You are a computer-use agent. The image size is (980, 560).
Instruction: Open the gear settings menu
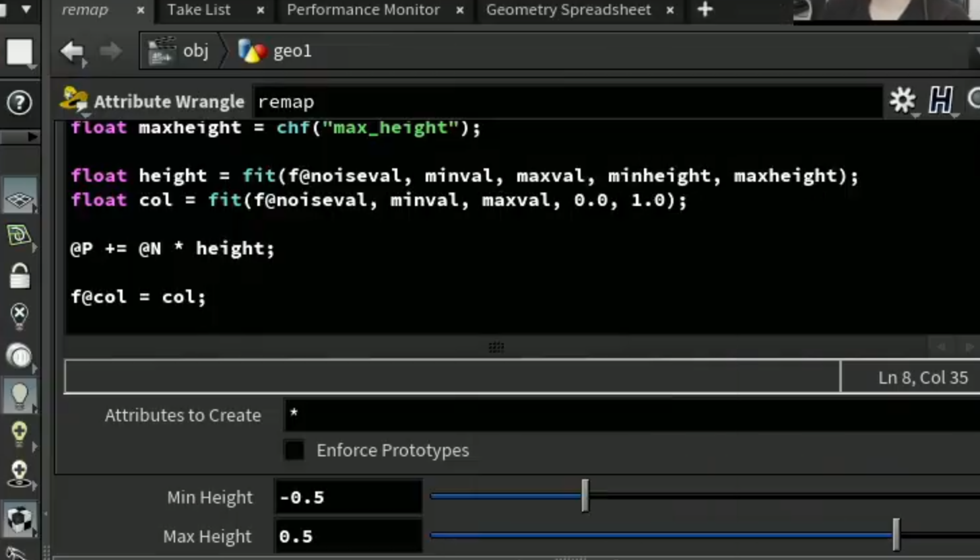[903, 101]
